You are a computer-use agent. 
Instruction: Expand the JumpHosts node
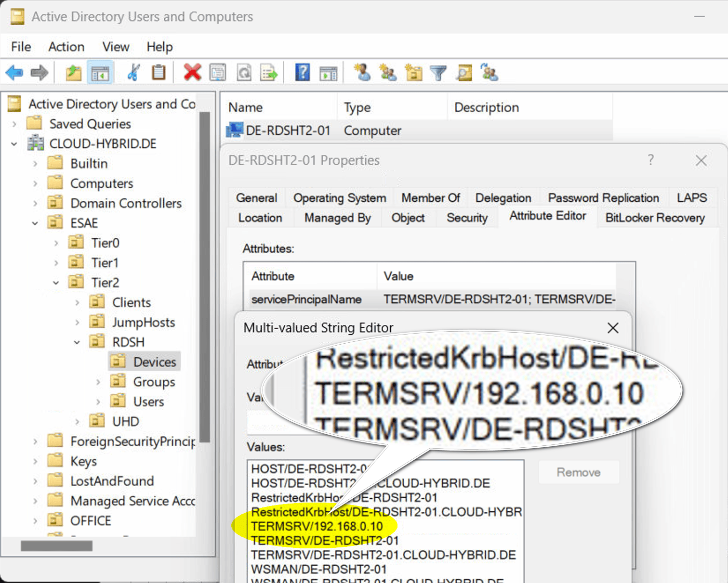pos(77,323)
